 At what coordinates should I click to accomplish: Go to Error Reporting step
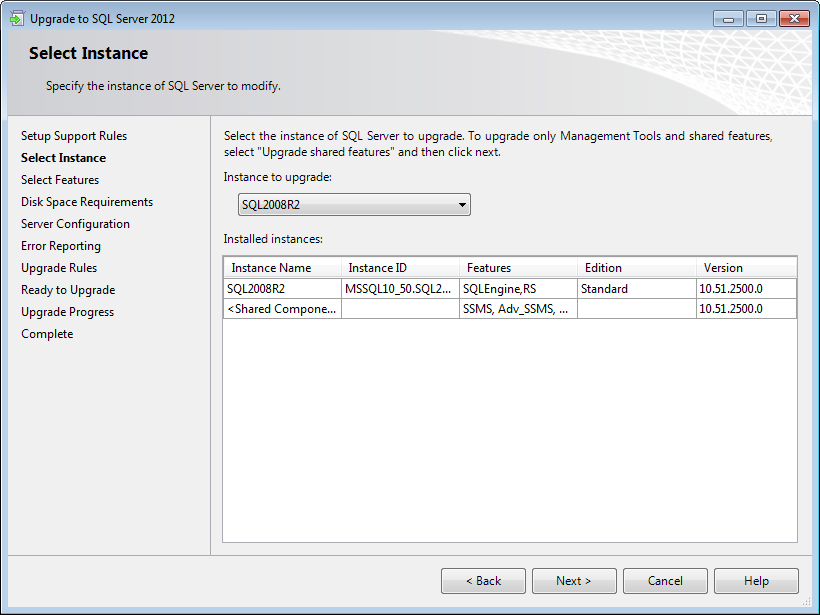61,246
